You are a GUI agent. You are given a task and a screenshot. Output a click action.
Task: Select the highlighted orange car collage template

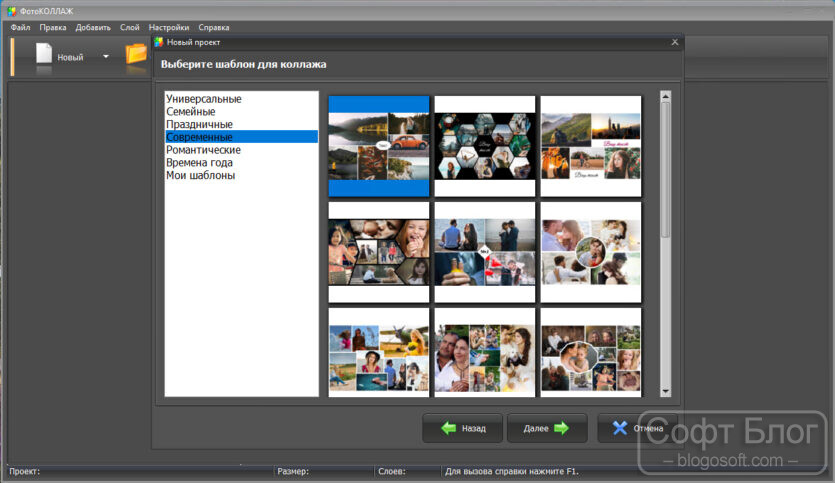379,146
